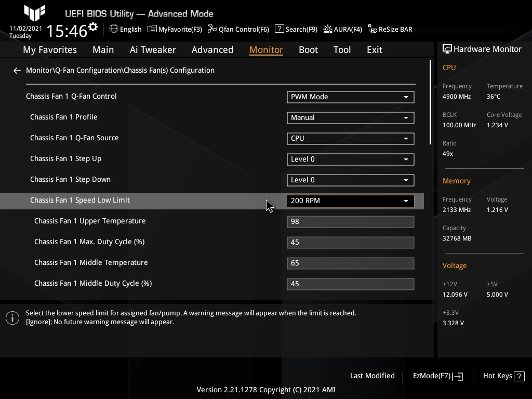Click CPU temperature value 36°C
This screenshot has width=532, height=399.
pos(494,96)
